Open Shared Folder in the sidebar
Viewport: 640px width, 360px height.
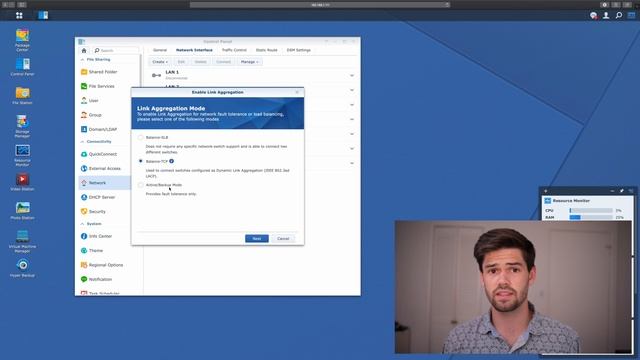[104, 72]
